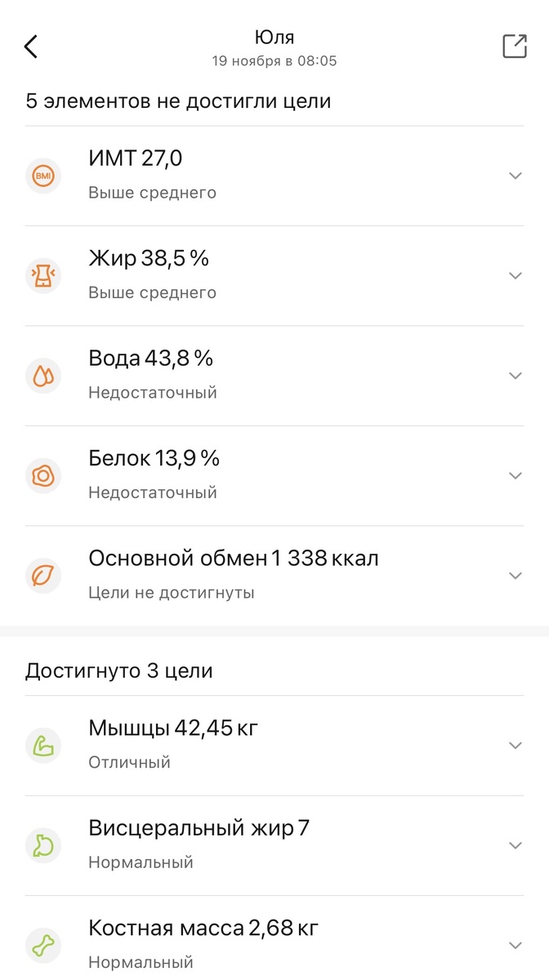Click the protein icon next to Белок 13,9 %
549x980 pixels.
42,475
